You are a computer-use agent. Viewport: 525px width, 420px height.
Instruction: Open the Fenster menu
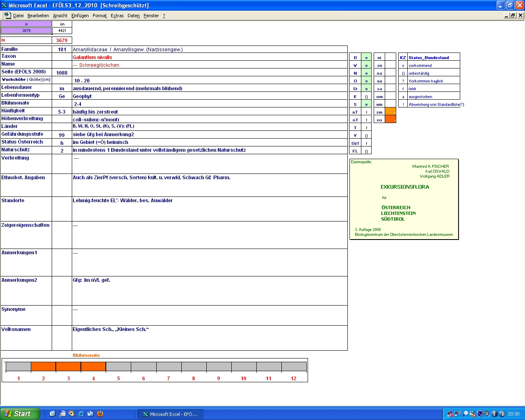click(151, 16)
